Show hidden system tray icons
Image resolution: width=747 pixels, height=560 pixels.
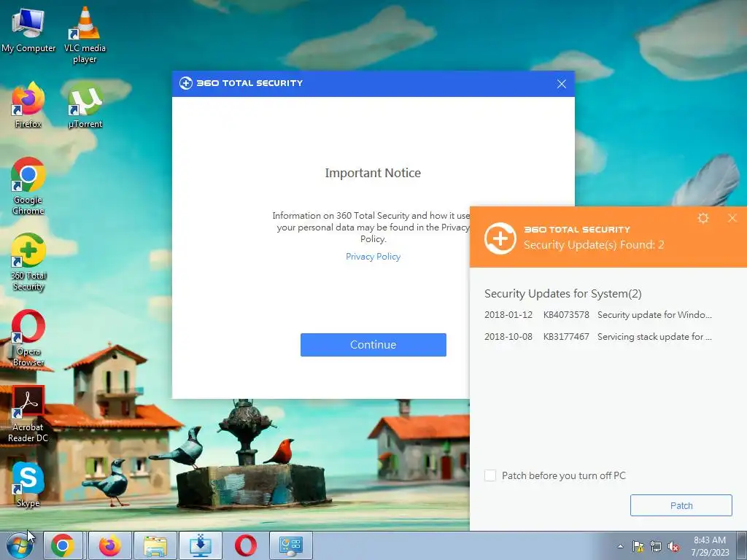(x=620, y=546)
